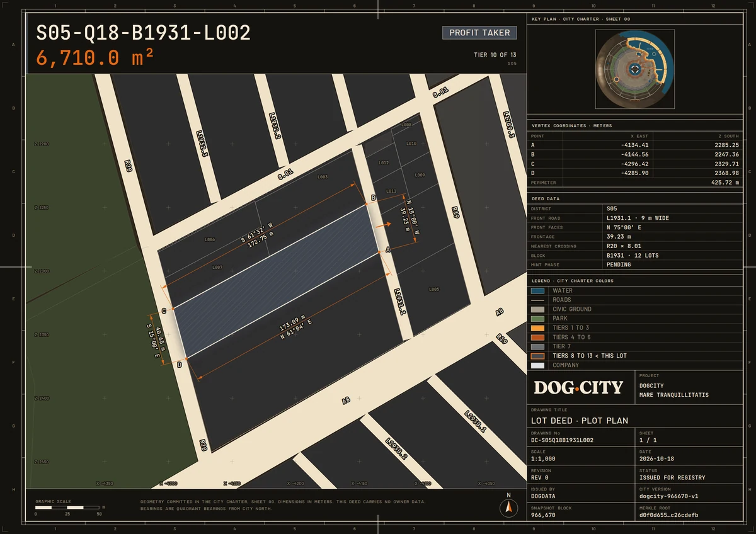The width and height of the screenshot is (756, 534).
Task: Click the mint phase value PENDING
Action: pyautogui.click(x=619, y=264)
